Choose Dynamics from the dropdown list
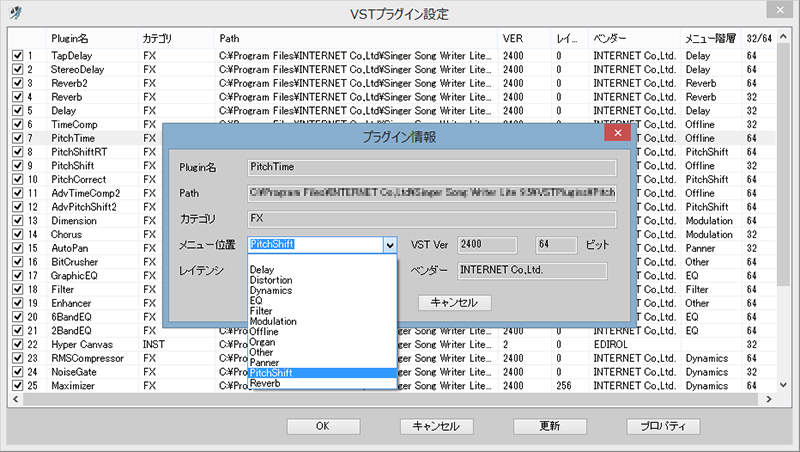This screenshot has width=800, height=452. point(322,290)
